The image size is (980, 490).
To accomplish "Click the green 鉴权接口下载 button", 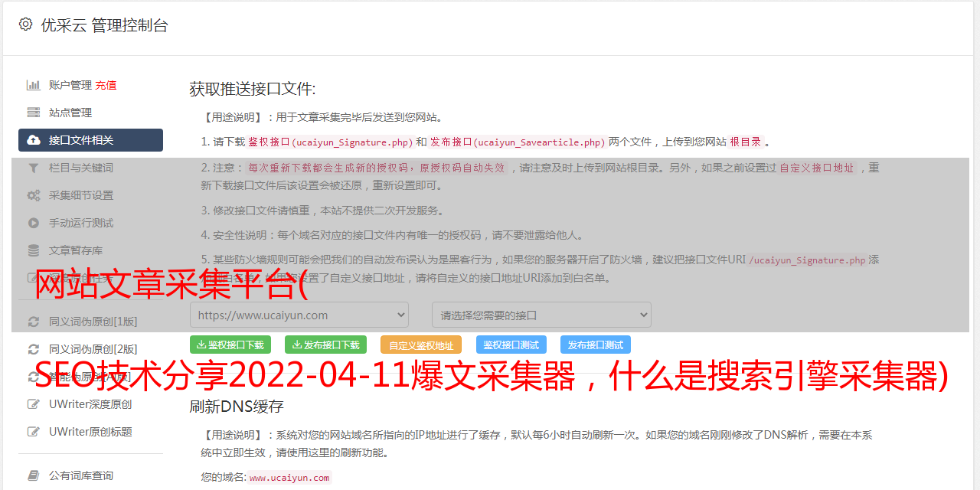I will [230, 345].
